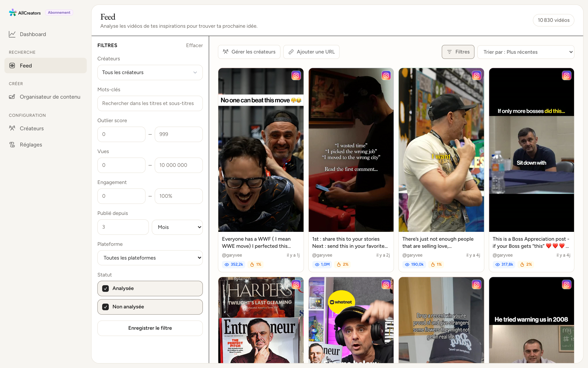The height and width of the screenshot is (368, 588).
Task: Open the 'No one can beat this move' thumbnail
Action: pyautogui.click(x=261, y=150)
